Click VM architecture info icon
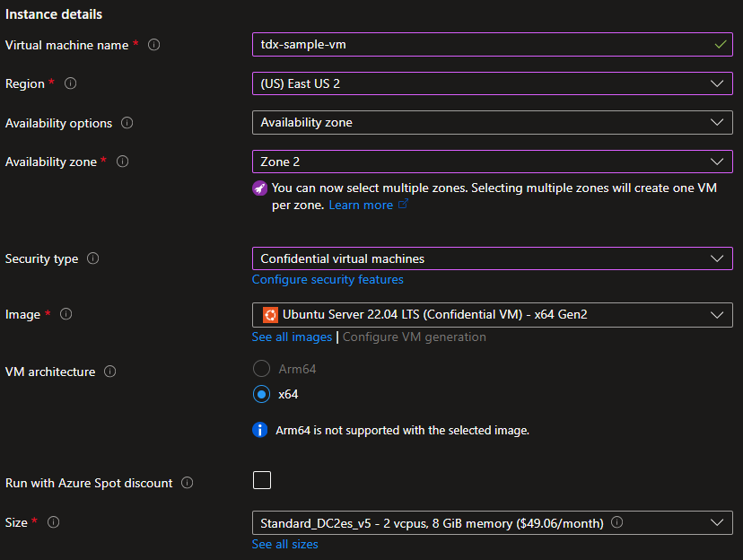The width and height of the screenshot is (743, 560). [x=109, y=372]
